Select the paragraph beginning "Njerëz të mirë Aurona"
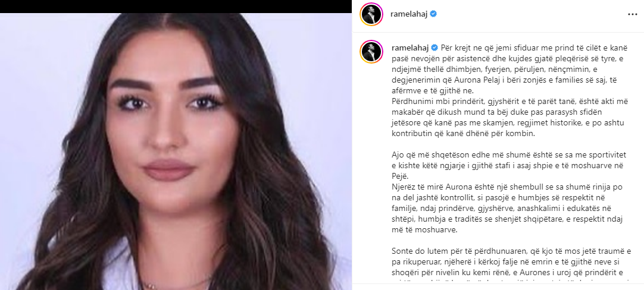This screenshot has height=290, width=644. 511,208
